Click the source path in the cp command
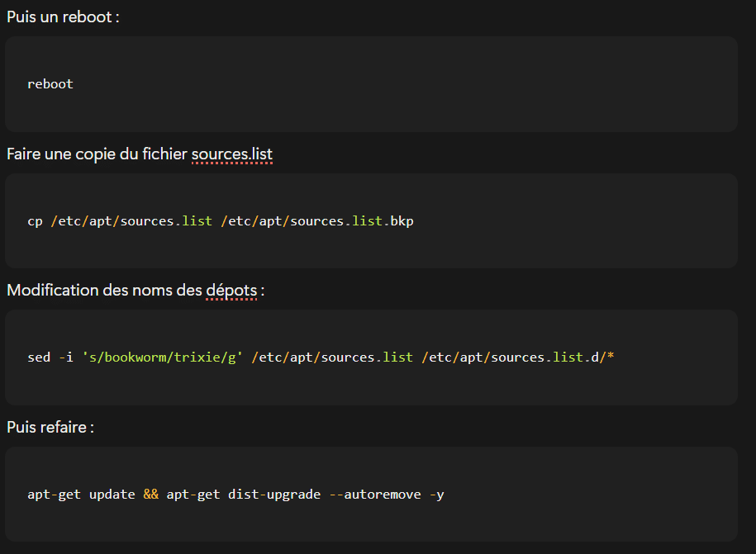Image resolution: width=756 pixels, height=554 pixels. pyautogui.click(x=131, y=221)
